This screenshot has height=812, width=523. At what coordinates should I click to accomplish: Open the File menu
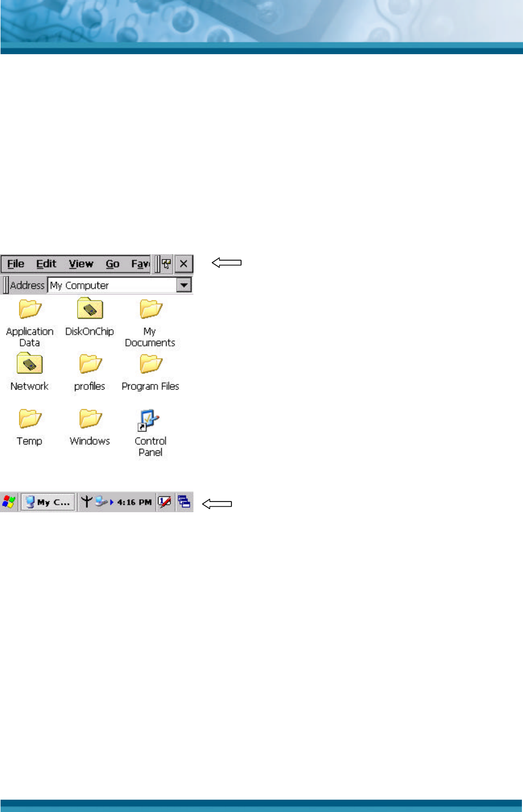tap(16, 264)
